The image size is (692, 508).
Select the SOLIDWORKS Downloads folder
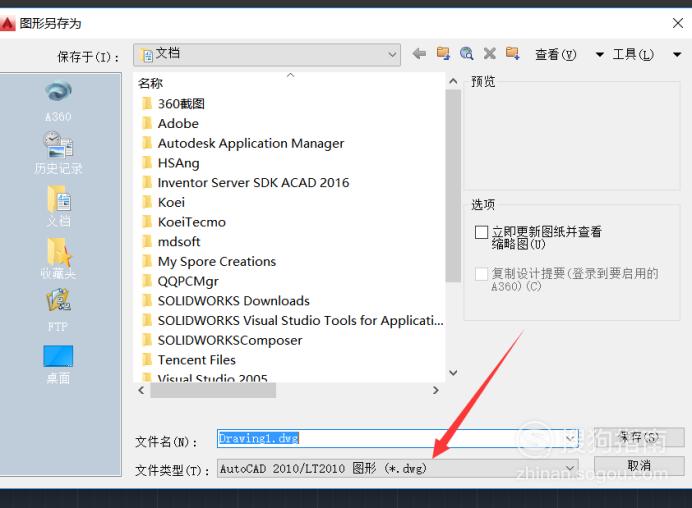pyautogui.click(x=226, y=301)
